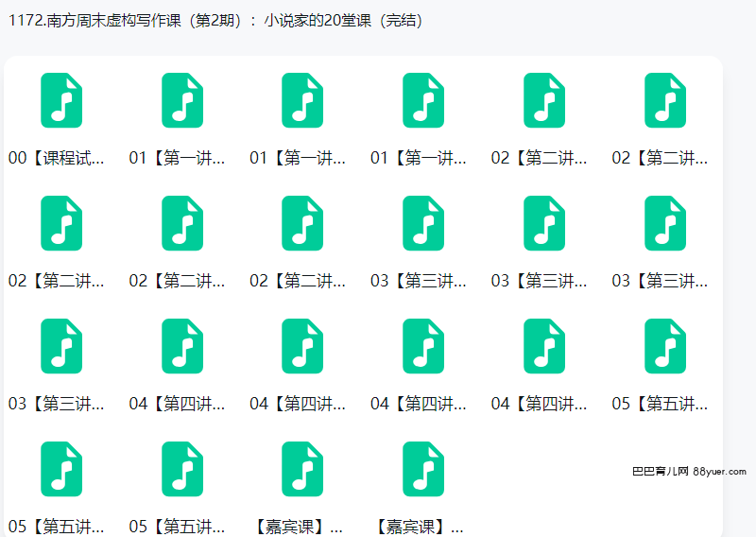Image resolution: width=756 pixels, height=537 pixels.
Task: Select the third 03【第三讲... audio file icon
Action: click(665, 223)
